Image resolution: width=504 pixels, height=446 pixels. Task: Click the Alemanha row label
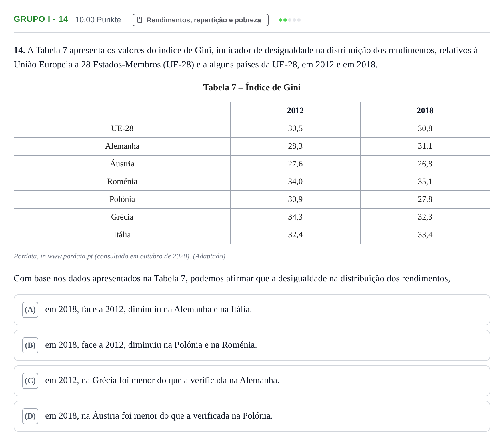[x=122, y=146]
